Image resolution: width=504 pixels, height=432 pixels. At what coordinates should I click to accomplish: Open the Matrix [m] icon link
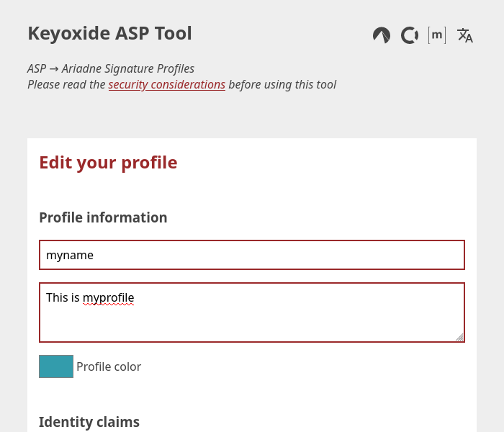click(x=437, y=35)
